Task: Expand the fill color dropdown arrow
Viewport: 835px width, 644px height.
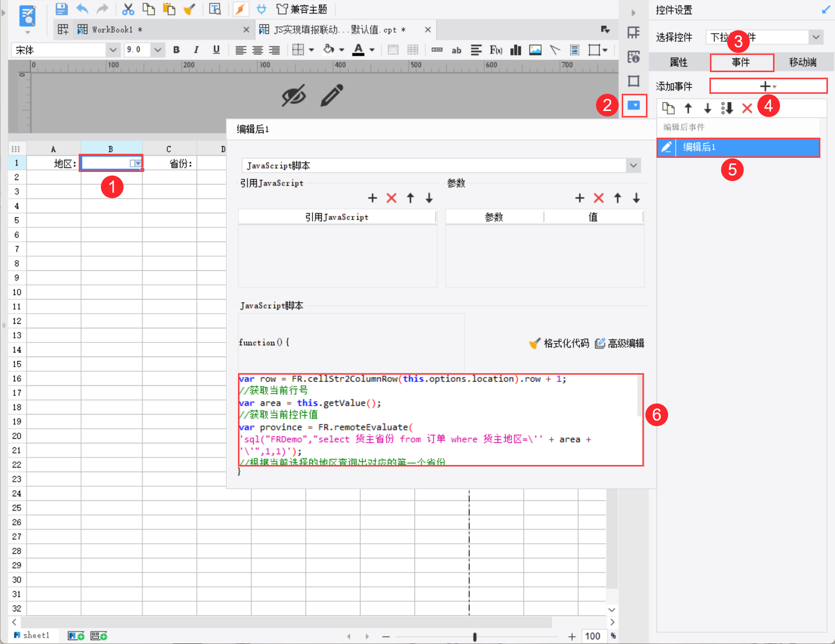Action: (x=341, y=50)
